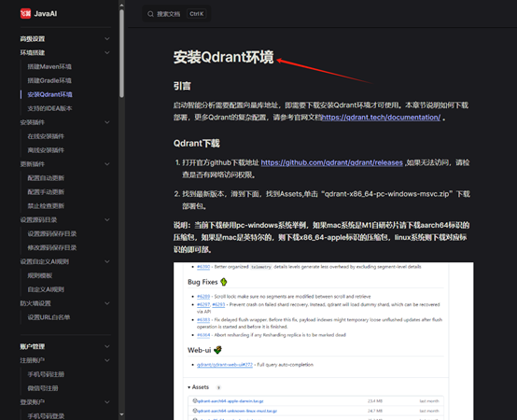Click the GitHub release screenshot image
Screen dimensions: 517x420
324,342
